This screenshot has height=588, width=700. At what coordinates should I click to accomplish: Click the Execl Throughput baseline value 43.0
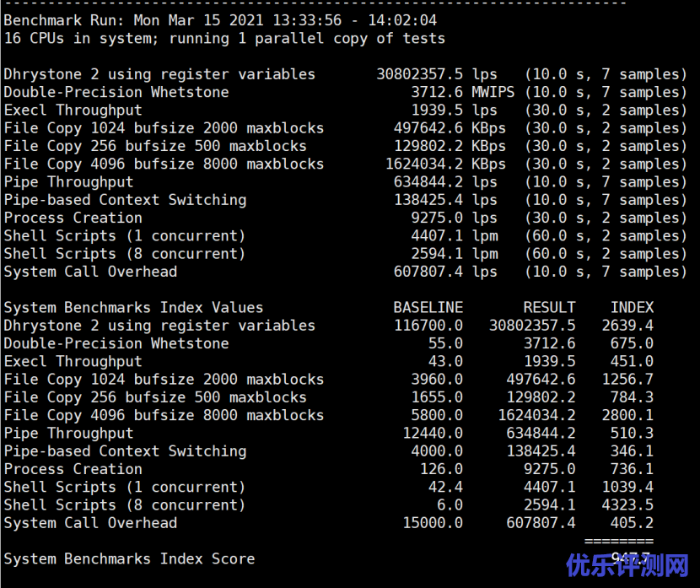445,362
